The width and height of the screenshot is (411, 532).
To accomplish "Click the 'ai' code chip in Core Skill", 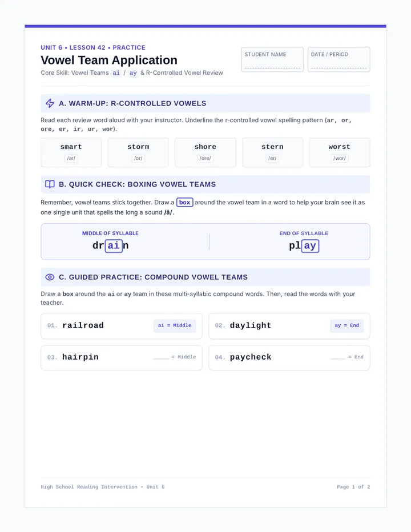I will click(x=116, y=73).
